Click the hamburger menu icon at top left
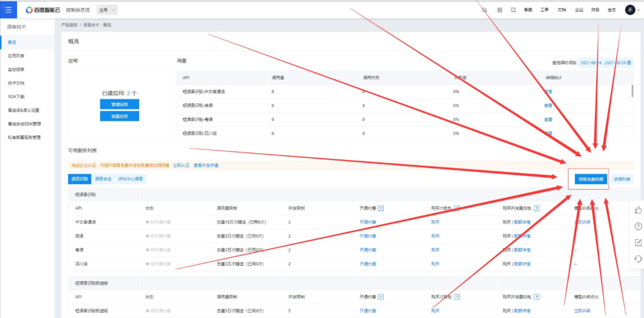This screenshot has width=644, height=318. 8,9
